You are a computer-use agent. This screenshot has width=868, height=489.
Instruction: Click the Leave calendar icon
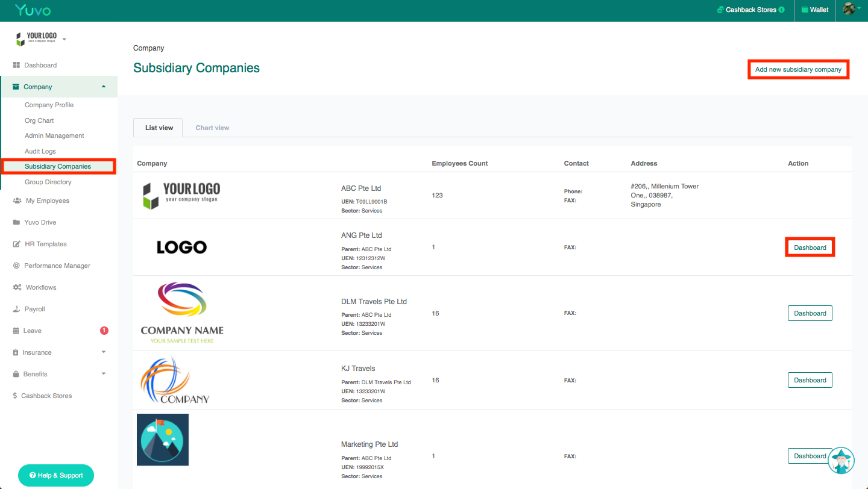click(x=16, y=331)
